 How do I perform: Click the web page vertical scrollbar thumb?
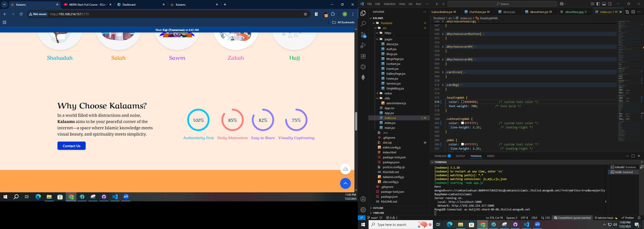tap(356, 121)
